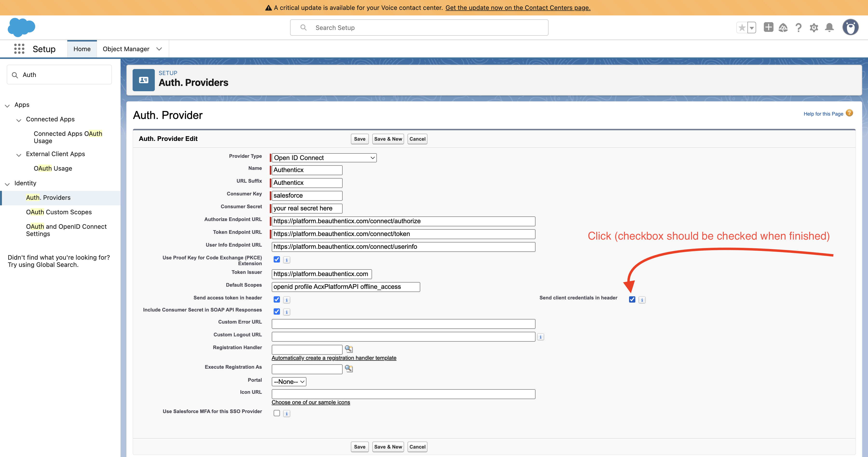Image resolution: width=868 pixels, height=457 pixels.
Task: Click the warning triangle in the banner
Action: [x=269, y=8]
